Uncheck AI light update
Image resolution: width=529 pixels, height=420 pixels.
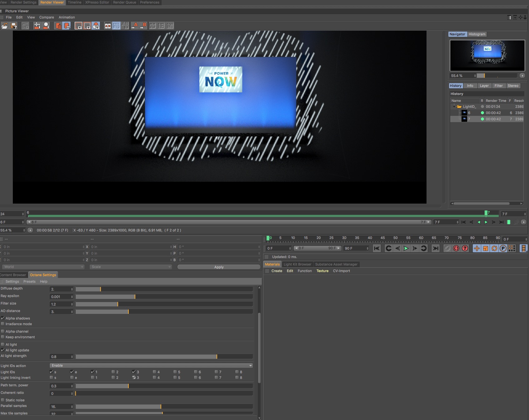coord(3,350)
